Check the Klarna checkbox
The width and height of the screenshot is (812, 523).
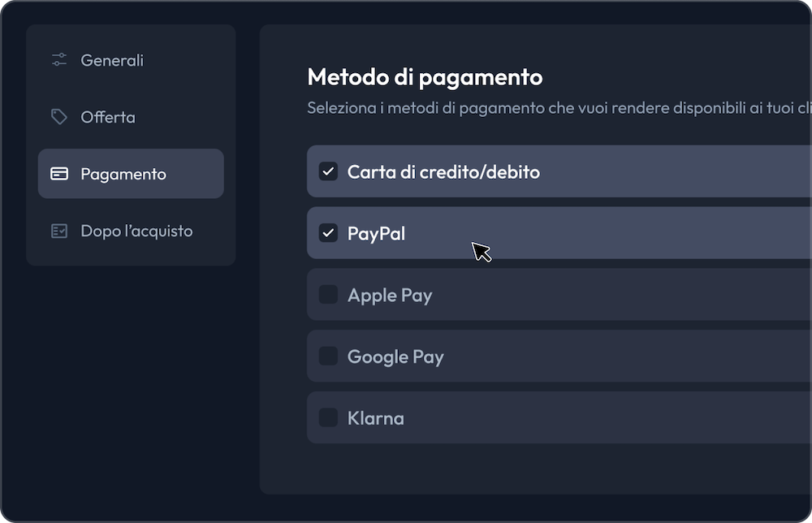coord(328,418)
